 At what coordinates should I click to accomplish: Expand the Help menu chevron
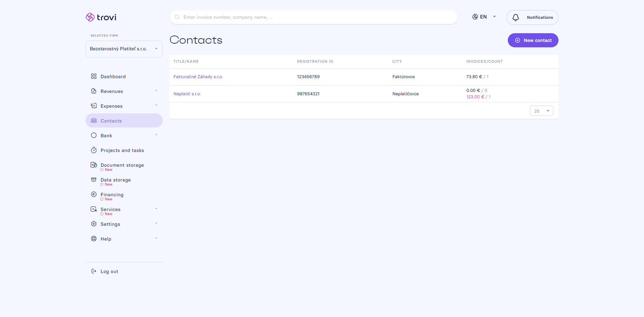tap(156, 239)
